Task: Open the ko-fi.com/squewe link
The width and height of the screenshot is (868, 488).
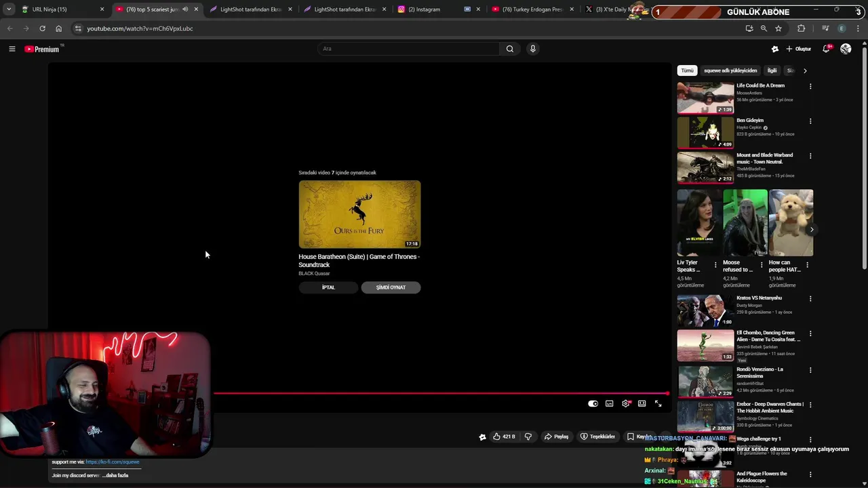Action: (x=113, y=462)
